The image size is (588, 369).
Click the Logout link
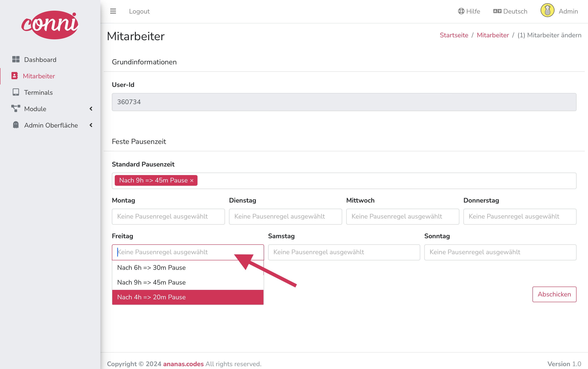tap(139, 11)
